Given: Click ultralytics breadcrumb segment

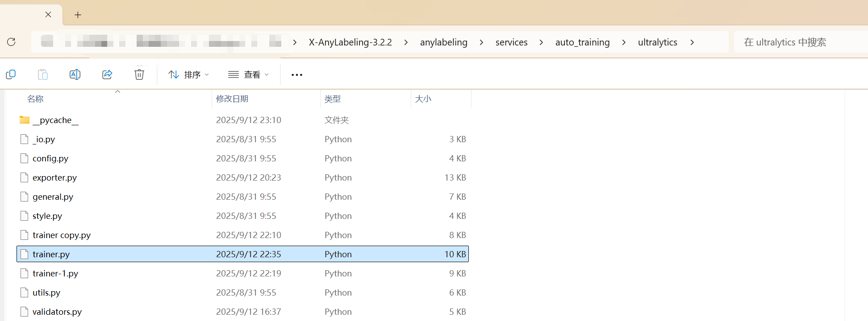Looking at the screenshot, I should pos(658,42).
